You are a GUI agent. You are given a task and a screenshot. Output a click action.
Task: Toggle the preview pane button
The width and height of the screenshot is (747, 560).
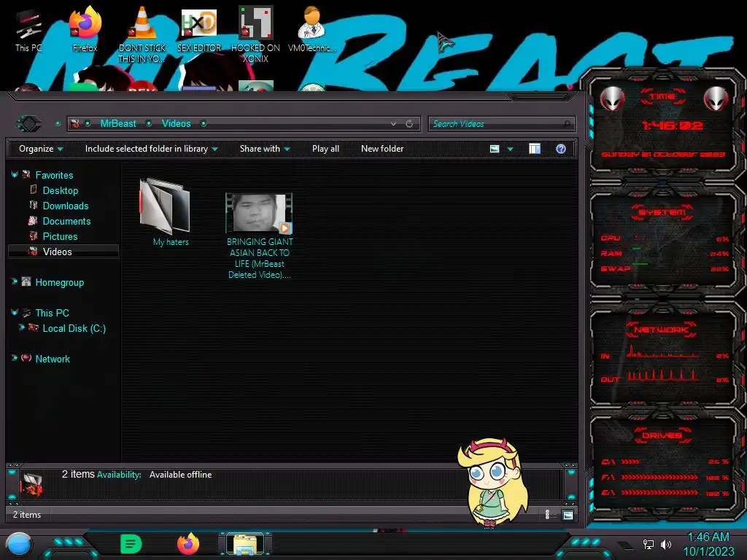[535, 149]
